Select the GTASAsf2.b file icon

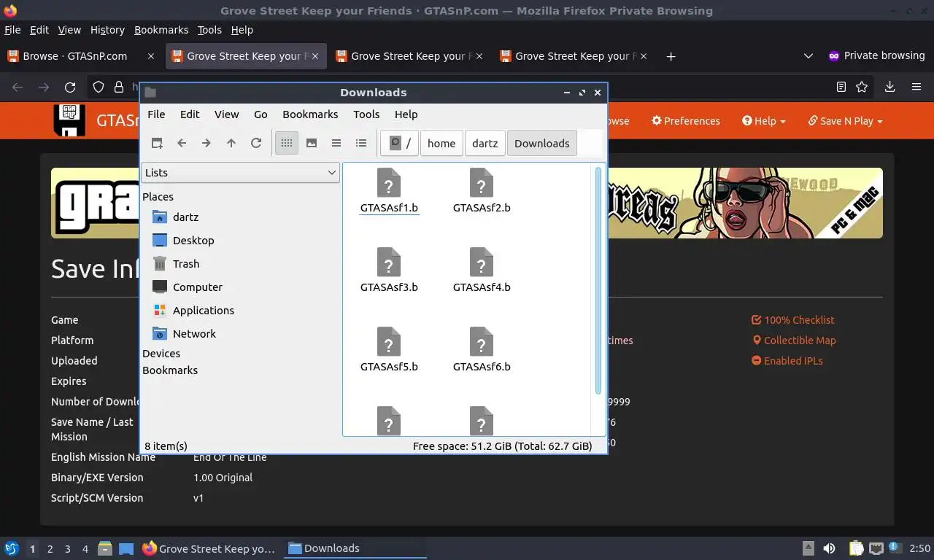pyautogui.click(x=482, y=183)
